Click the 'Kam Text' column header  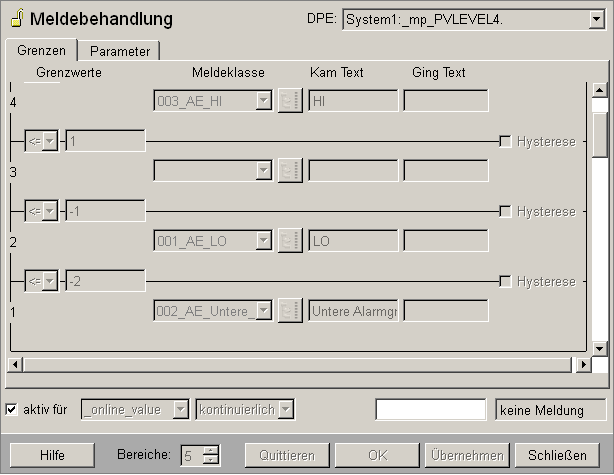pyautogui.click(x=336, y=72)
